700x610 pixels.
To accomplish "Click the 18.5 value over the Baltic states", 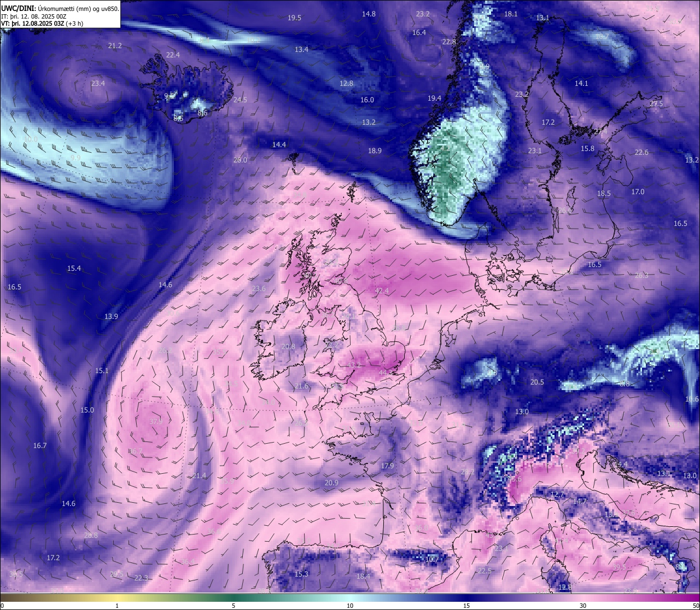I will point(604,194).
